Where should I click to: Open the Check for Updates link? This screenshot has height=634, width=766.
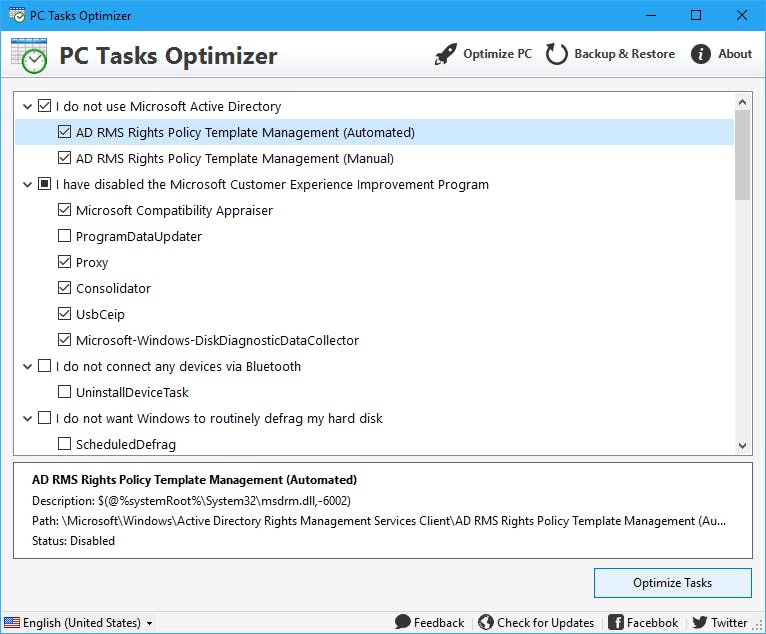coord(545,622)
